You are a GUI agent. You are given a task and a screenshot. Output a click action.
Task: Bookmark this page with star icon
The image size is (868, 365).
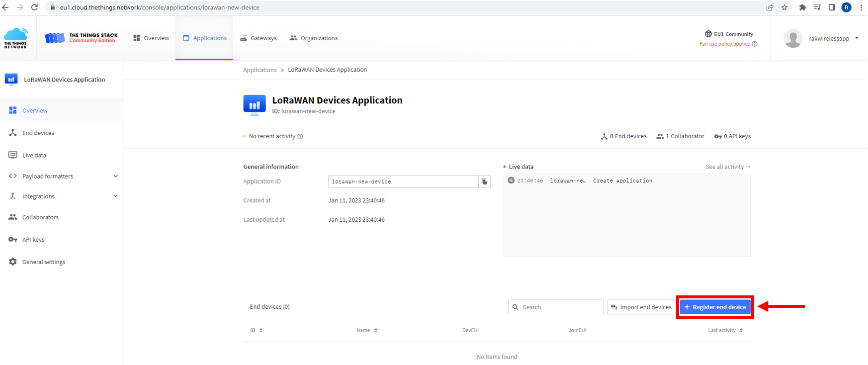tap(784, 7)
